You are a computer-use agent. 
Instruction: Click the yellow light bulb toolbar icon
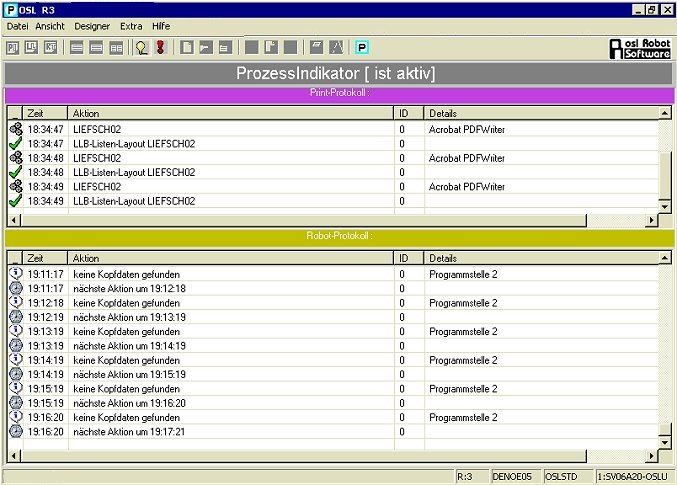(142, 48)
